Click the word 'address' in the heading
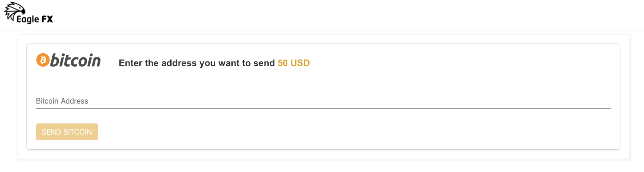The width and height of the screenshot is (644, 172). tap(180, 63)
